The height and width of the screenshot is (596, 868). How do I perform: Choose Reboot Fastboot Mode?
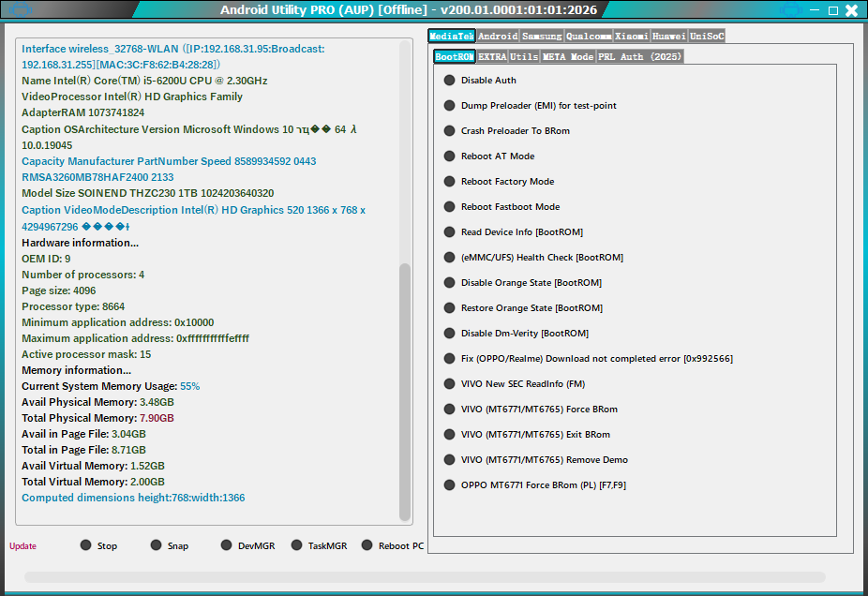coord(450,207)
